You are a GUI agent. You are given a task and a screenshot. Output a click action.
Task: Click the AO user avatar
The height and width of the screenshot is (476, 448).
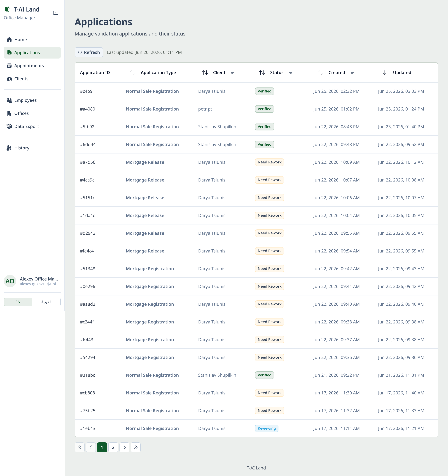[10, 281]
